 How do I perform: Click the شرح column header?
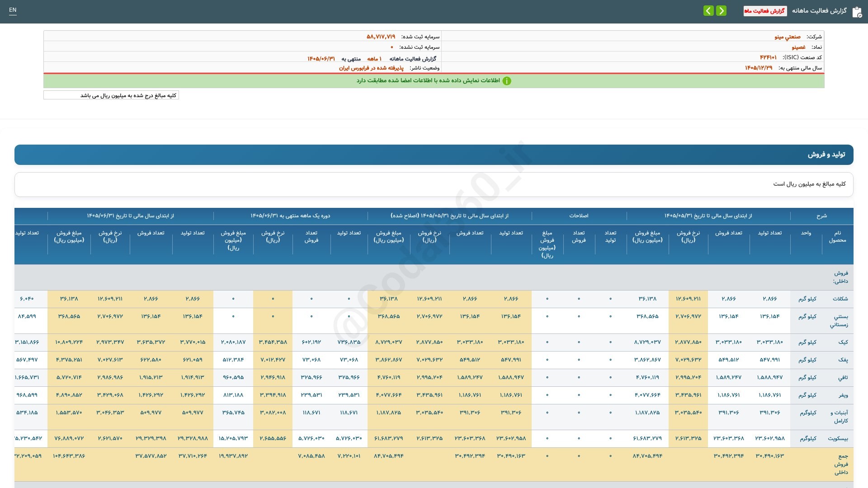click(x=821, y=216)
